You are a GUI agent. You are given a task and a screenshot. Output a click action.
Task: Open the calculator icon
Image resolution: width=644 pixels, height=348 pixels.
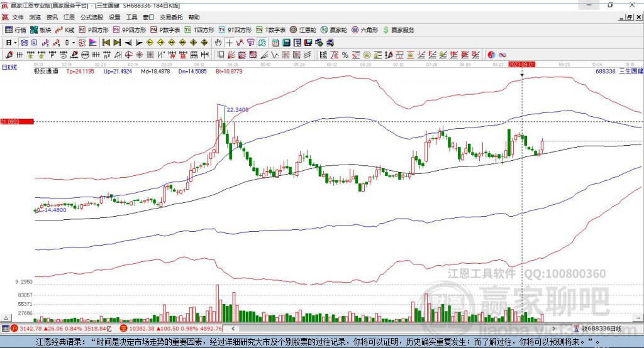tap(287, 43)
